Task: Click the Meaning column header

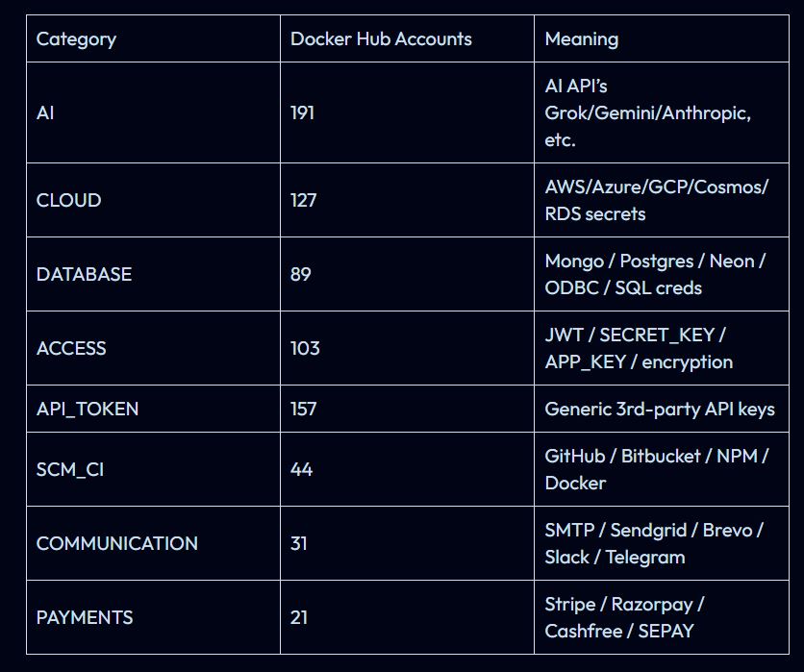Action: point(582,39)
